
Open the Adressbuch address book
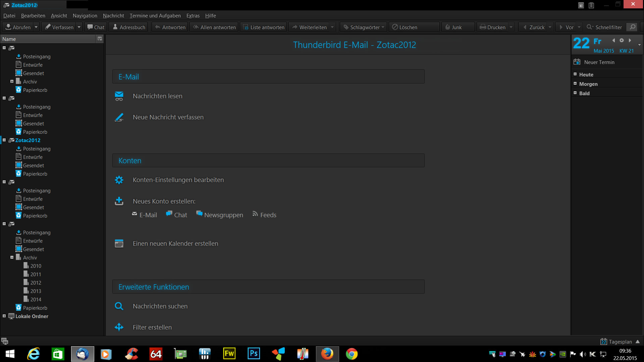[x=129, y=27]
